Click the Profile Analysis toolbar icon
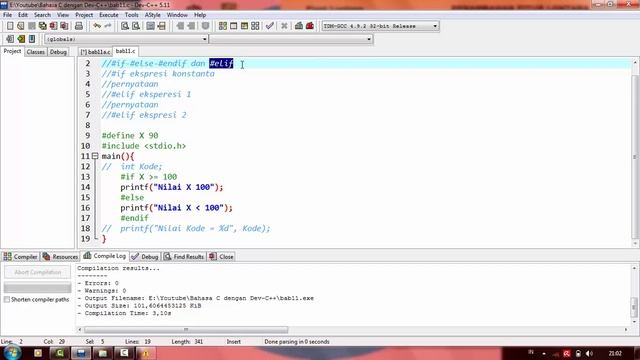 coord(299,26)
